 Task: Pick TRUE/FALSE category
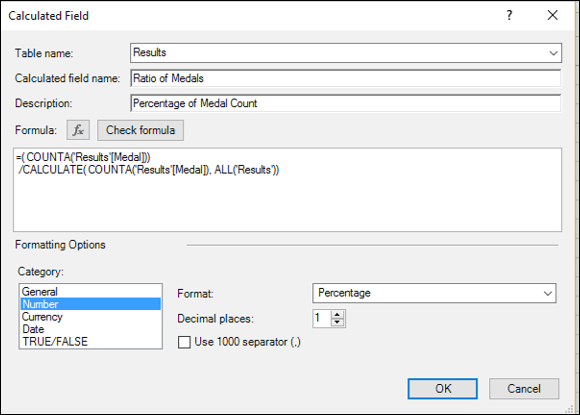[90, 341]
